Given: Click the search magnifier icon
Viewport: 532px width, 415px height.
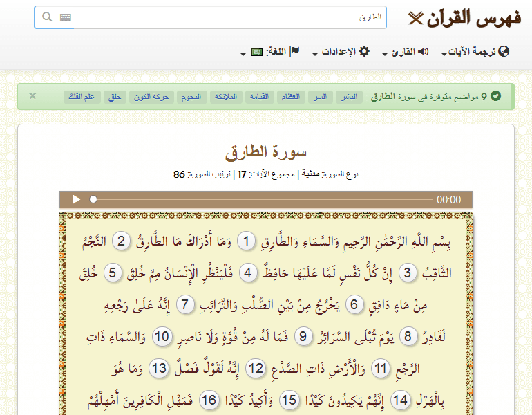Looking at the screenshot, I should click(47, 17).
